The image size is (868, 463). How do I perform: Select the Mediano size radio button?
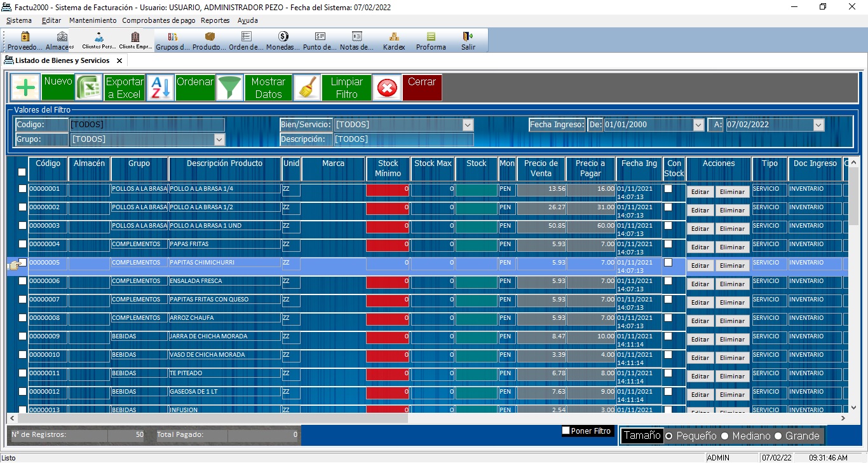[724, 436]
